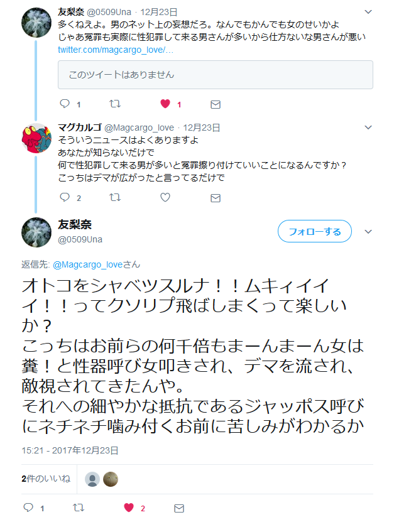Screen dimensions: 394x532
Task: Retweet the マグカルゴ tweet
Action: (x=115, y=197)
